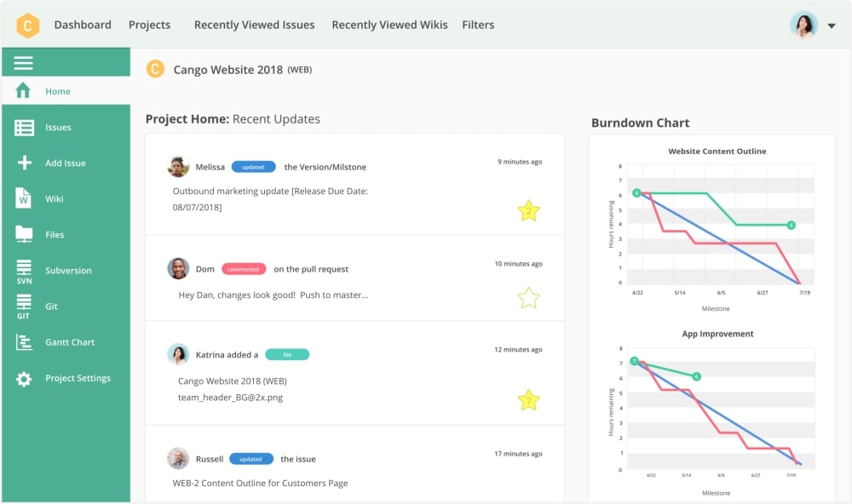The image size is (852, 504).
Task: Open the Projects menu
Action: click(149, 25)
